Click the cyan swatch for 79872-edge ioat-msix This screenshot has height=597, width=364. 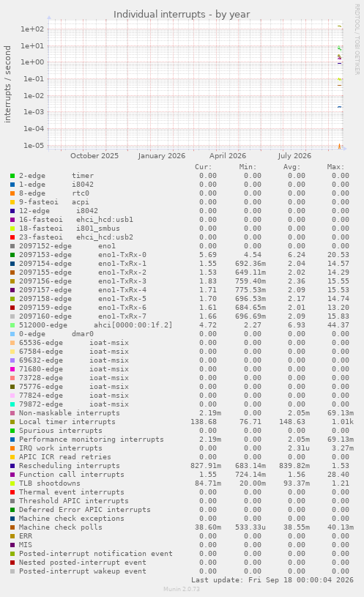(x=12, y=404)
